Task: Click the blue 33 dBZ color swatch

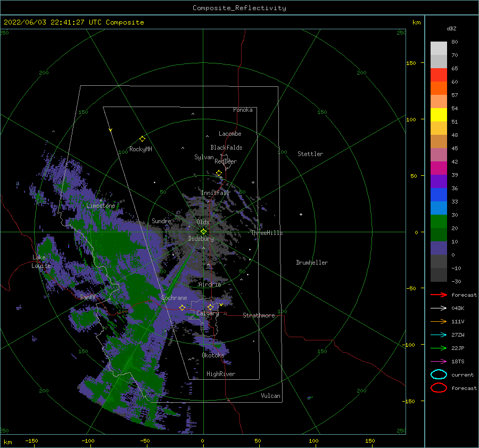Action: pyautogui.click(x=439, y=195)
